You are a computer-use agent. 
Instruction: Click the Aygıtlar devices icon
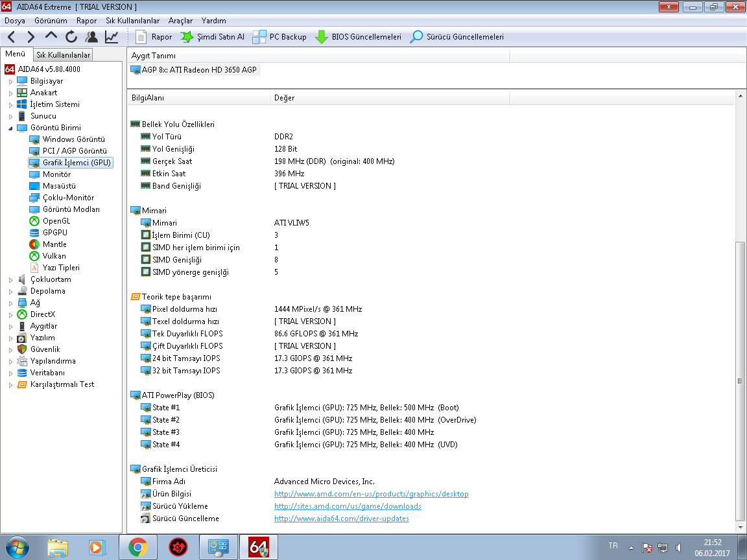coord(22,326)
